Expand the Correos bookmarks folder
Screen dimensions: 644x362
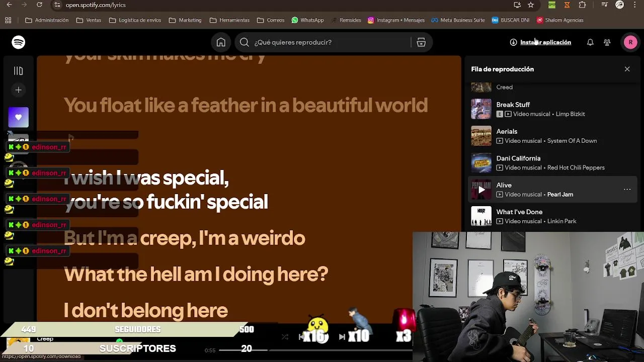(x=271, y=20)
